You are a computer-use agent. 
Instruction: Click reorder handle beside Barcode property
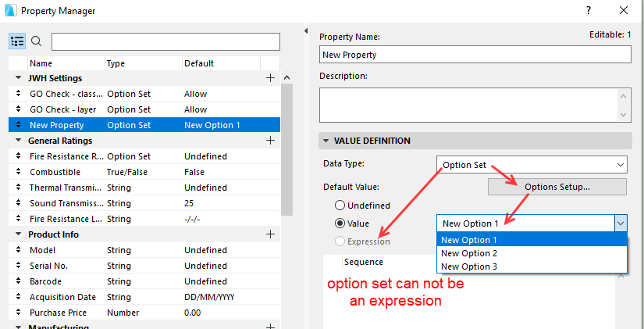point(18,281)
